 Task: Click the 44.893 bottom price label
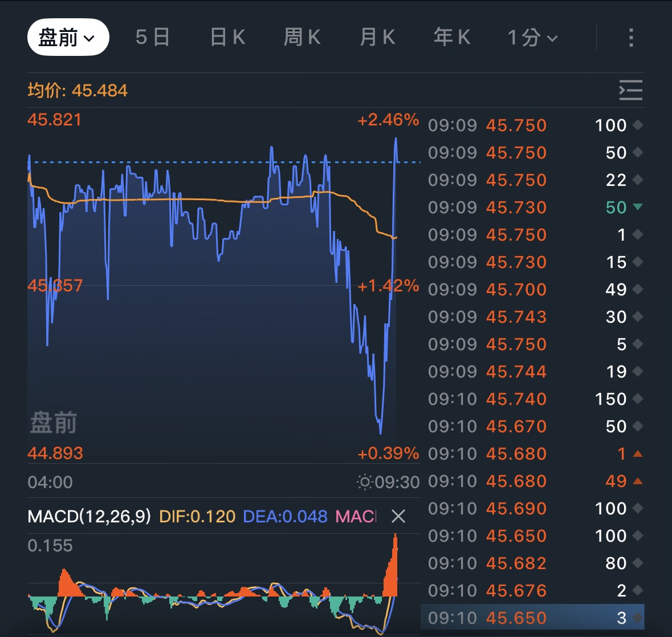(x=55, y=453)
